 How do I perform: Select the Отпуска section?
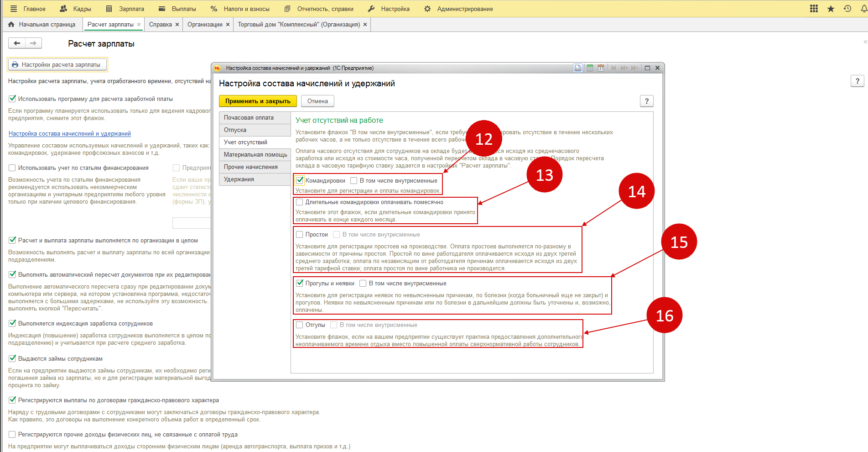click(255, 130)
